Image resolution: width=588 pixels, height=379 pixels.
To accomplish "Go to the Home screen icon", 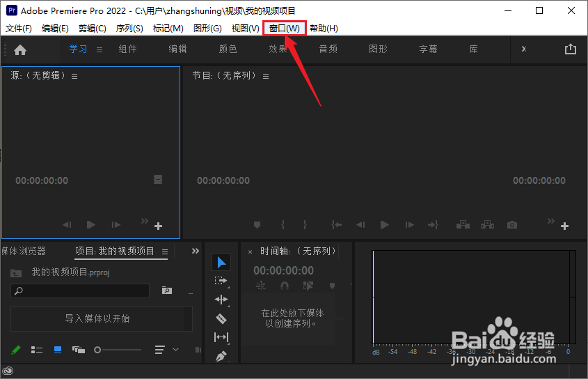I will 20,49.
